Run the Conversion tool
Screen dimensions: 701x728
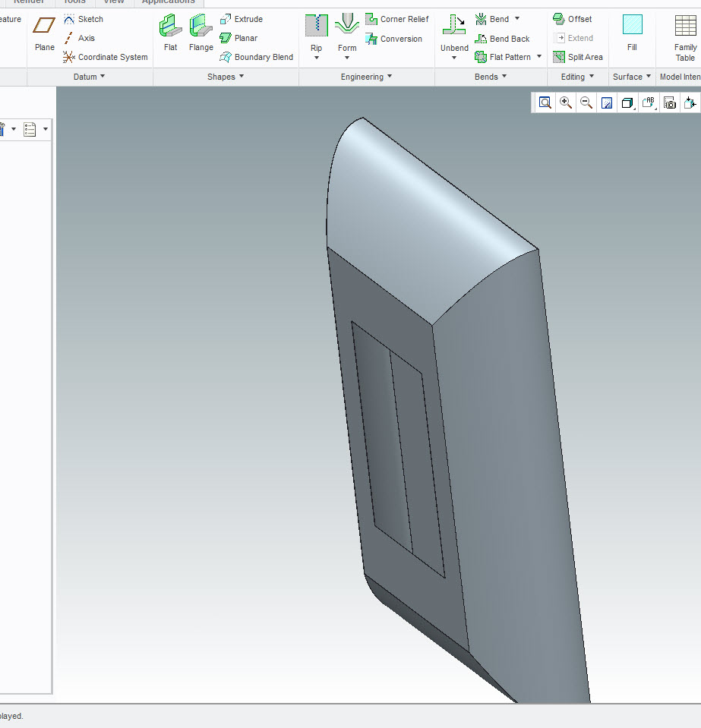394,39
